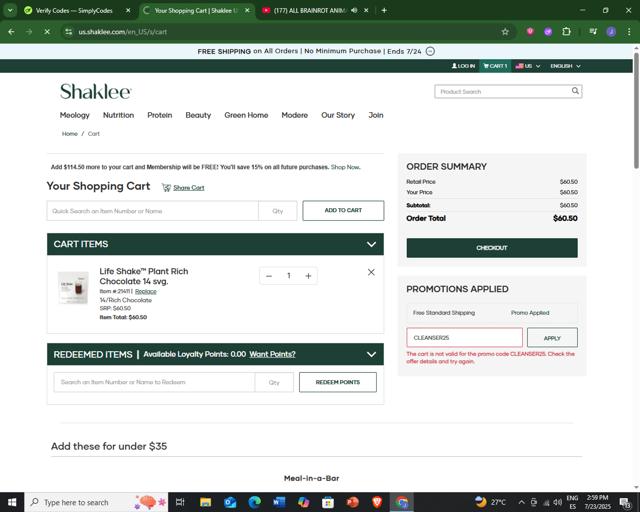Click the Shaklee logo
The height and width of the screenshot is (512, 640).
pyautogui.click(x=96, y=91)
